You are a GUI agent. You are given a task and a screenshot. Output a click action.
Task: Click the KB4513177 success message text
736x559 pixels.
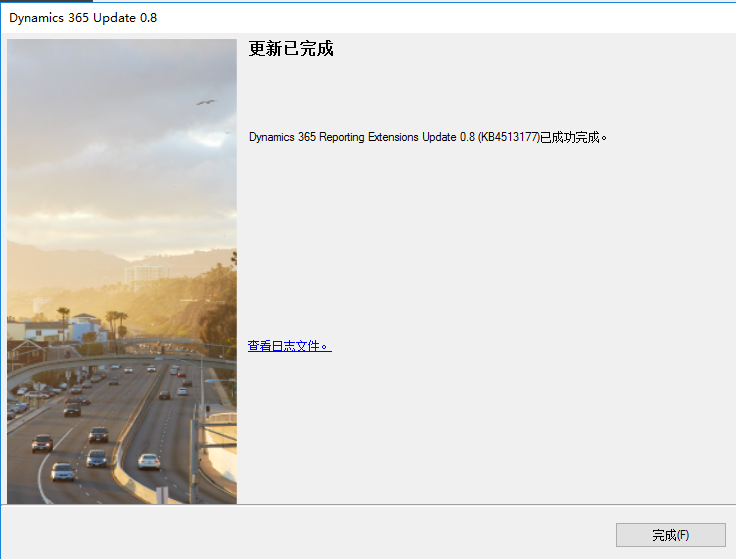pyautogui.click(x=428, y=137)
